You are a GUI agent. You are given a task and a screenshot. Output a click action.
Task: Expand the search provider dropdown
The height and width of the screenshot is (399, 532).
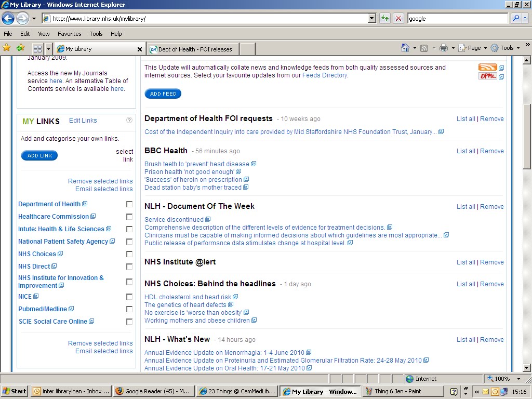pyautogui.click(x=525, y=18)
